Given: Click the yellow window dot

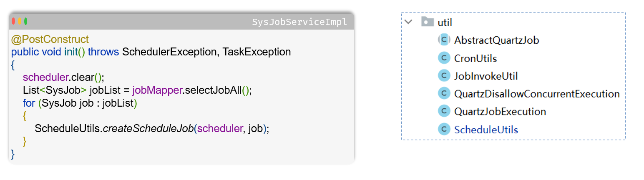Looking at the screenshot, I should (20, 21).
